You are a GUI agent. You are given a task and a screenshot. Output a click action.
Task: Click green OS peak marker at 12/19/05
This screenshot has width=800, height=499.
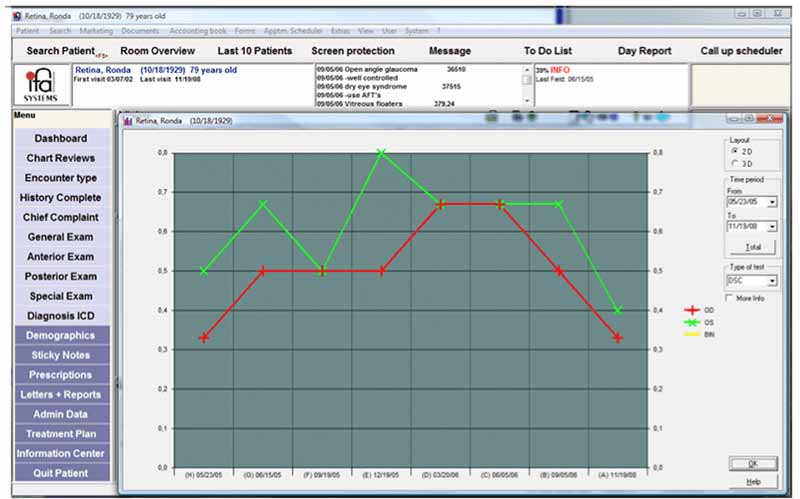[381, 153]
